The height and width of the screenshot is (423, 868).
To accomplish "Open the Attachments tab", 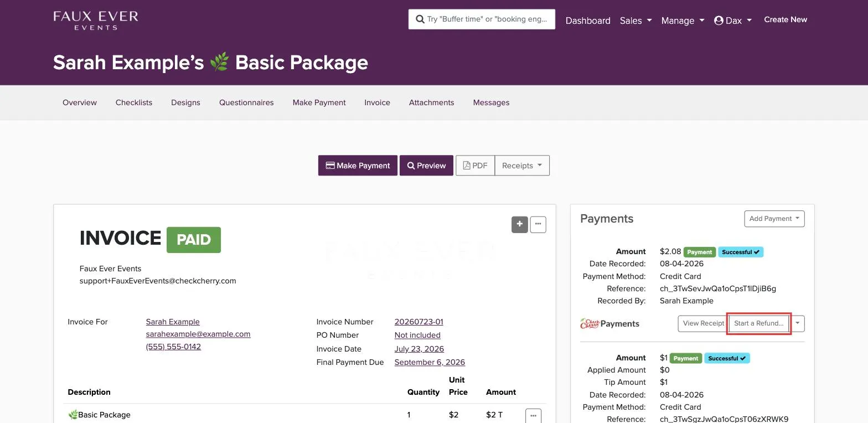I will 431,102.
